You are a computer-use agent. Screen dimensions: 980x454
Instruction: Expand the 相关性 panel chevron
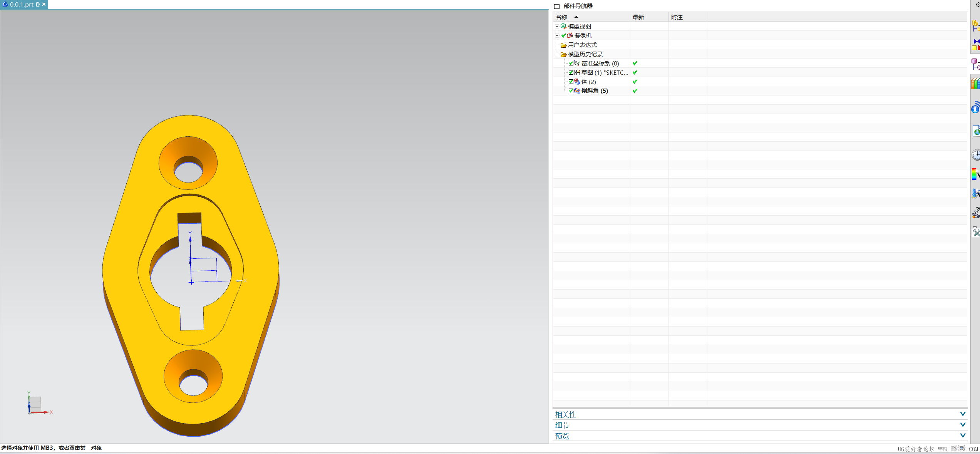(963, 414)
